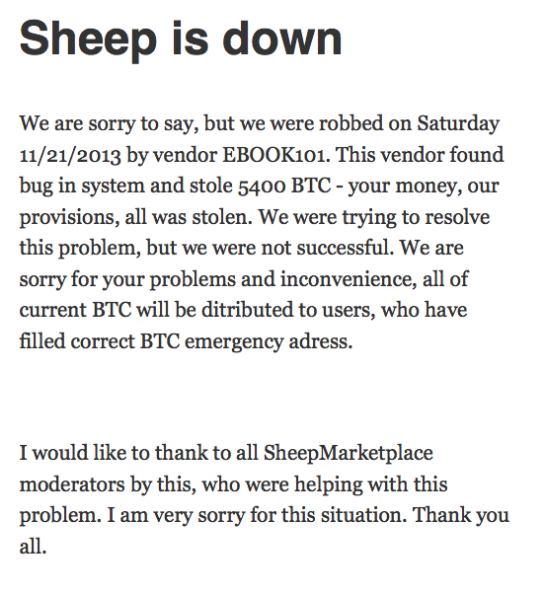Click the word 'helping' in second paragraph
Screen dimensions: 540x591
point(328,485)
